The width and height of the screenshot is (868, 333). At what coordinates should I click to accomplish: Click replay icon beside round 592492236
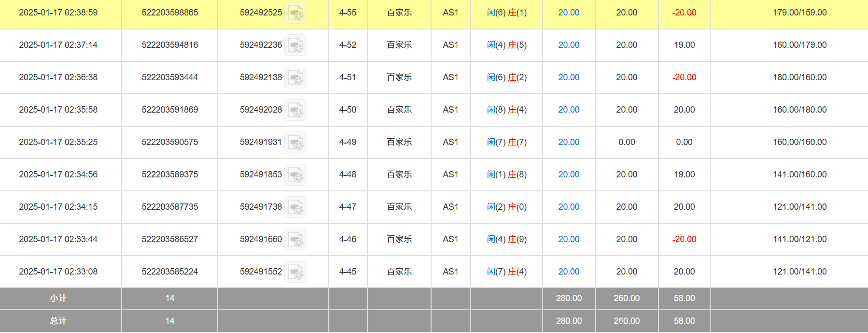(295, 45)
